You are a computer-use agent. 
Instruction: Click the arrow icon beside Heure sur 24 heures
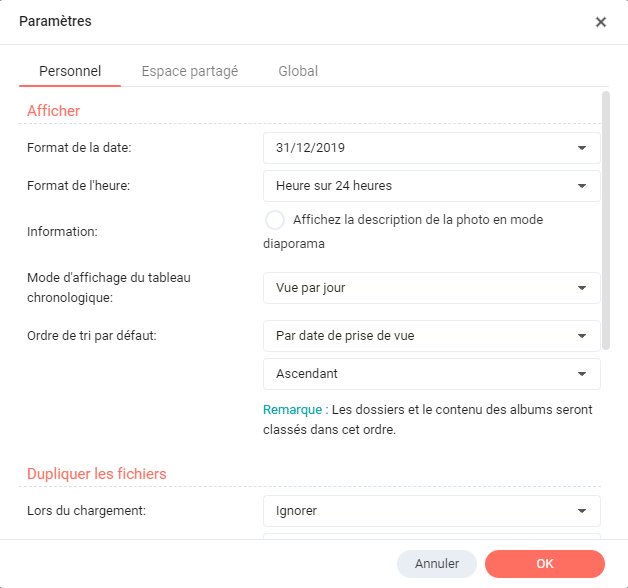(x=582, y=186)
